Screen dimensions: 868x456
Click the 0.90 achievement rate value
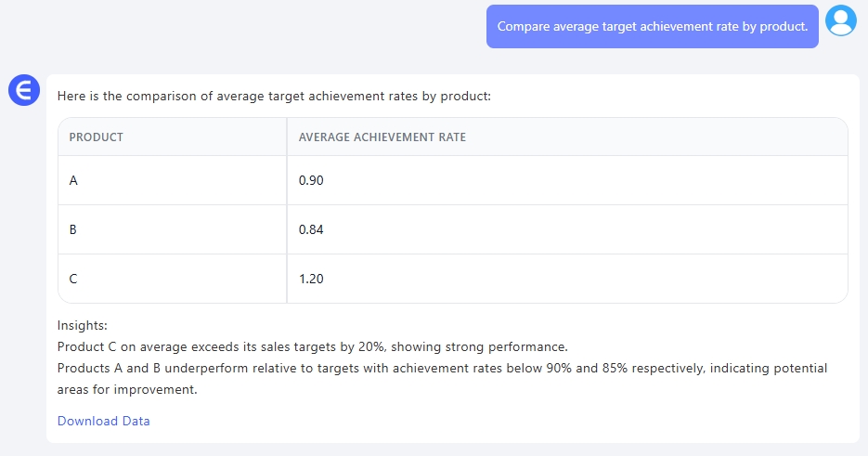(311, 180)
